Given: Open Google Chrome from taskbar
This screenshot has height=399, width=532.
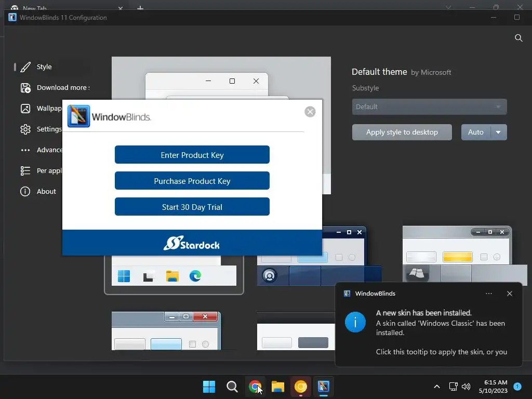Looking at the screenshot, I should (x=255, y=387).
